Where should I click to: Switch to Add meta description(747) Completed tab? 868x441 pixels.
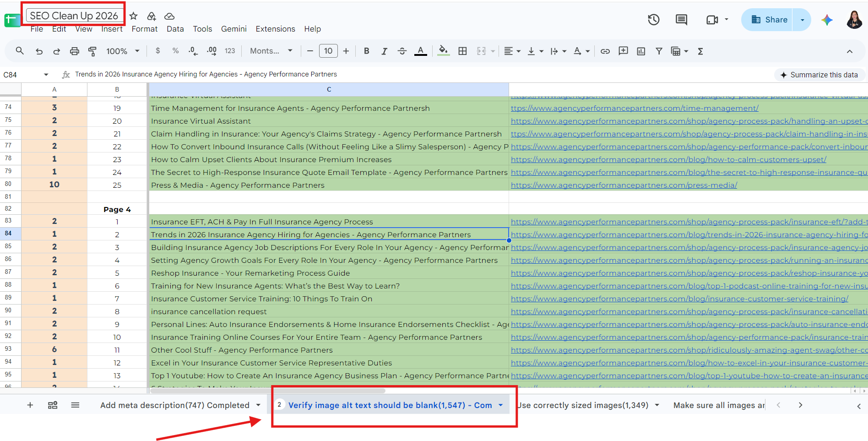174,405
